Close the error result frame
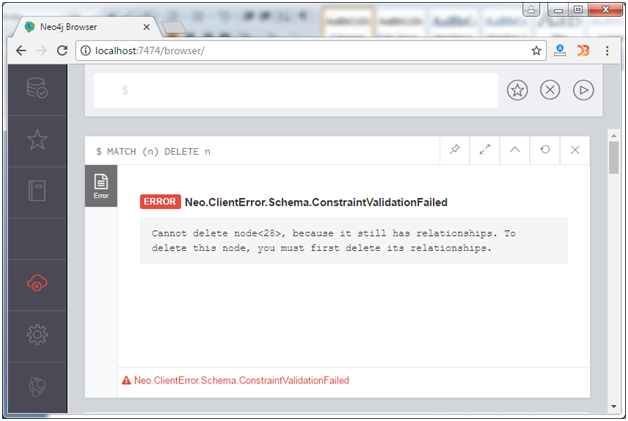The image size is (628, 421). 575,150
